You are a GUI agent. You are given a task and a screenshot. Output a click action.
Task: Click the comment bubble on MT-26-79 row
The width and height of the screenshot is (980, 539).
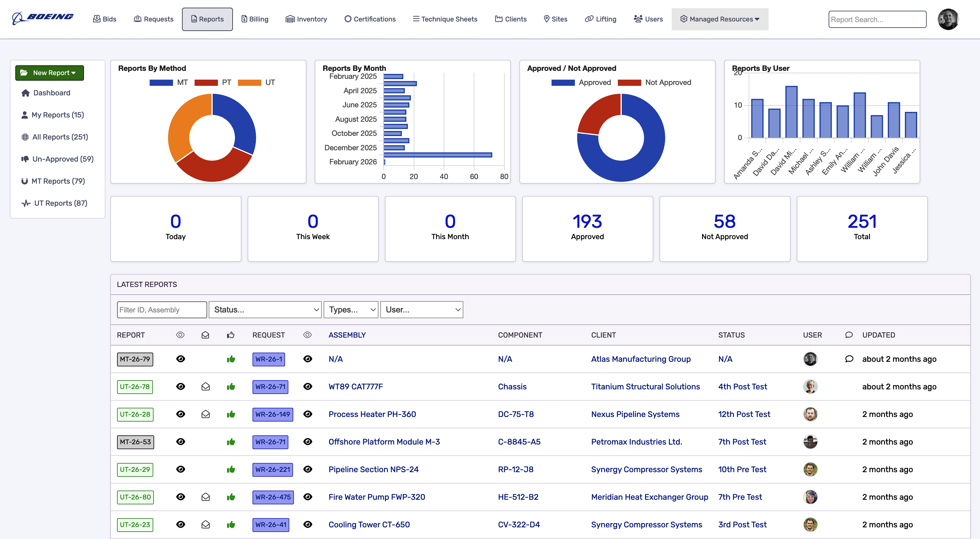(849, 359)
